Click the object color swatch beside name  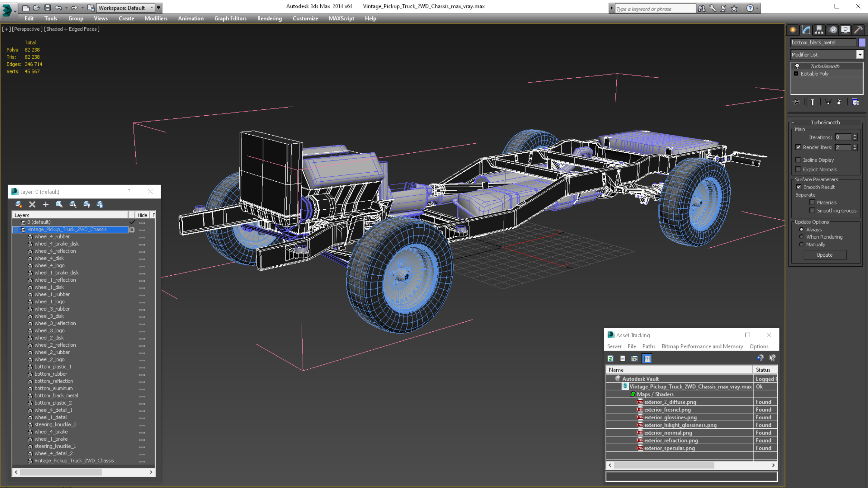pyautogui.click(x=862, y=42)
